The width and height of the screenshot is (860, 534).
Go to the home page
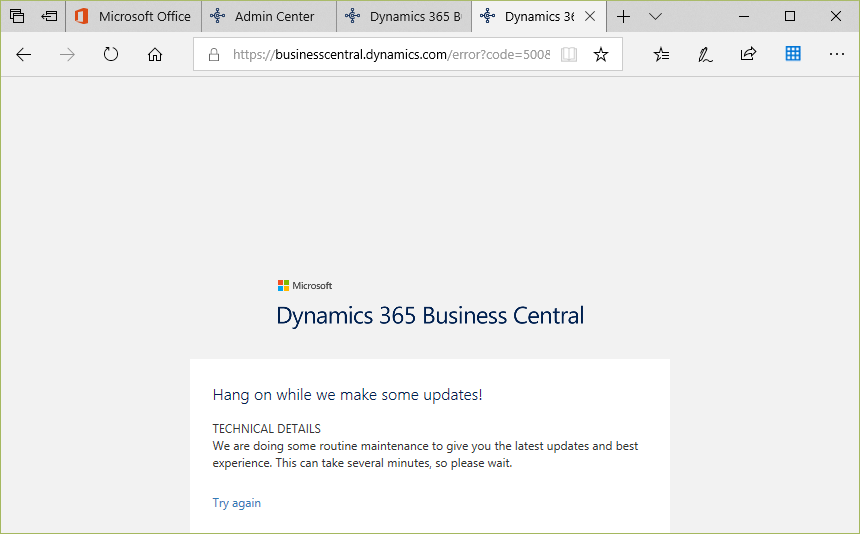[155, 54]
